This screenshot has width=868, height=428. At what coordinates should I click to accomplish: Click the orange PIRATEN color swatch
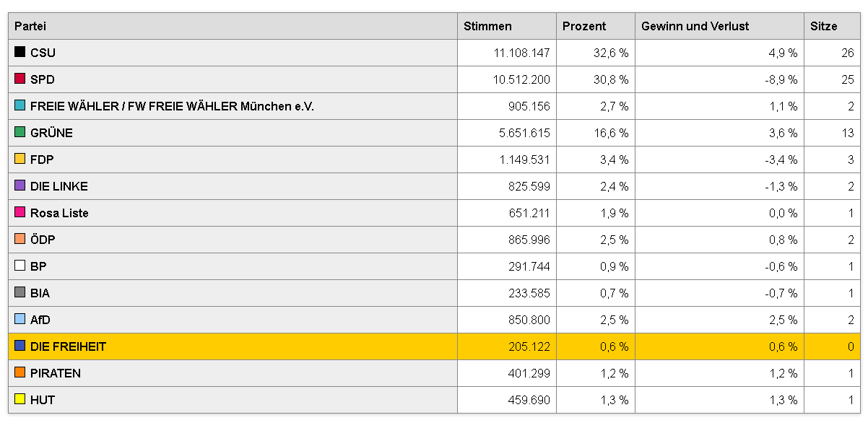tap(20, 372)
